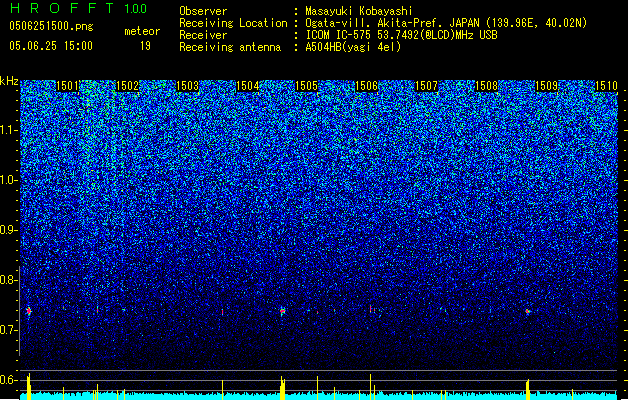Click the Receiving Location value text
This screenshot has height=400, width=629.
[446, 23]
